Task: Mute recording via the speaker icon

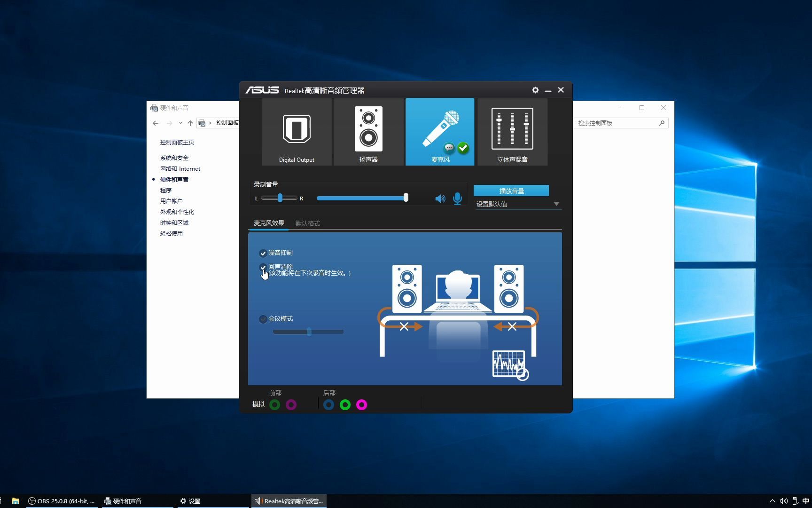Action: [440, 198]
